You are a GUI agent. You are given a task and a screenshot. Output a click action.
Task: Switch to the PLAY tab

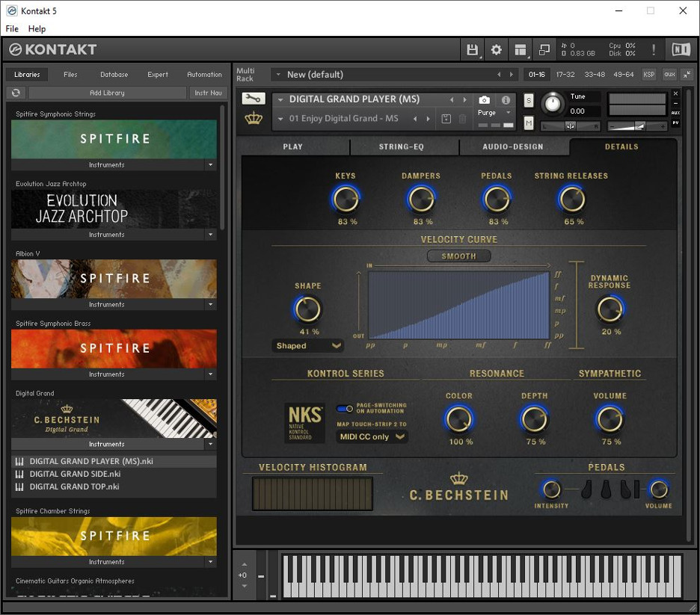pos(293,146)
